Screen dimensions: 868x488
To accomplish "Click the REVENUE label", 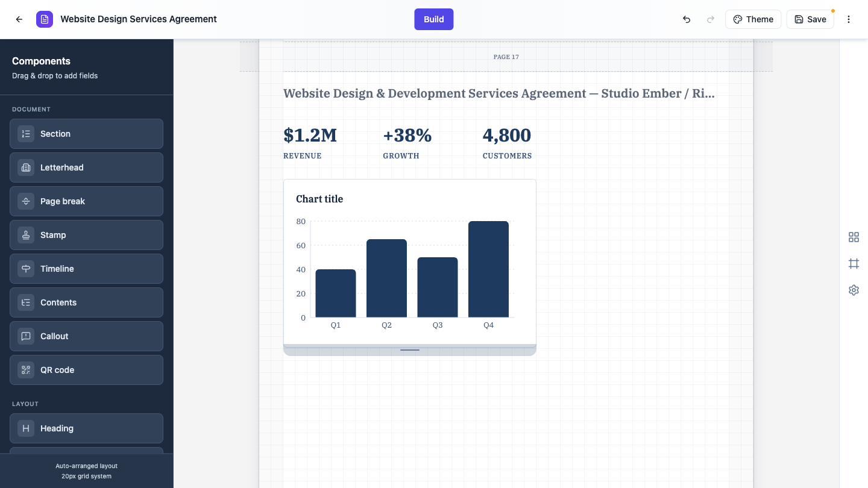I will (x=303, y=156).
